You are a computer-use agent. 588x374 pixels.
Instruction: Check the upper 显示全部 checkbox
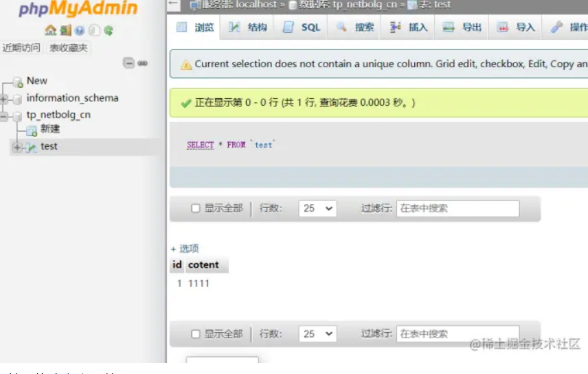click(196, 209)
